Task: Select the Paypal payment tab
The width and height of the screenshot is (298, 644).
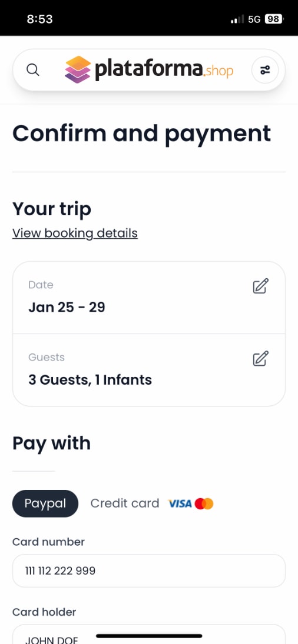Action: [45, 503]
